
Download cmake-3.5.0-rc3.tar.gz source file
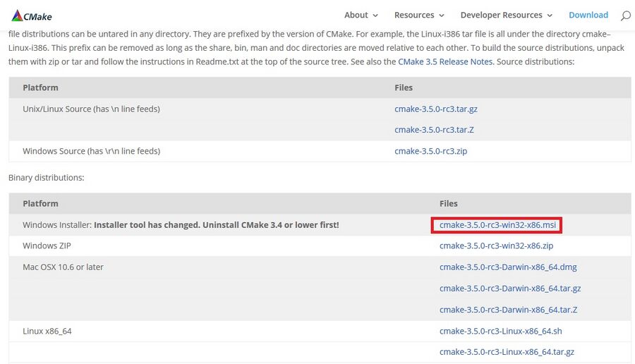(x=435, y=109)
